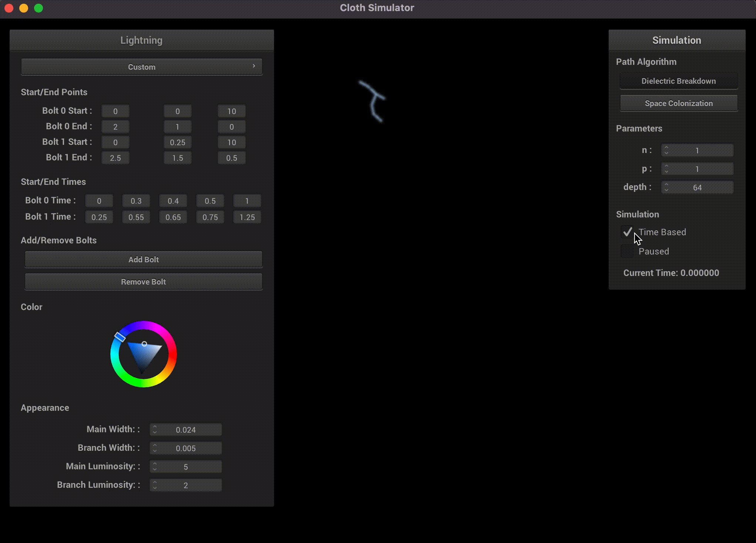Enable the Paused checkbox
This screenshot has width=756, height=543.
[627, 251]
